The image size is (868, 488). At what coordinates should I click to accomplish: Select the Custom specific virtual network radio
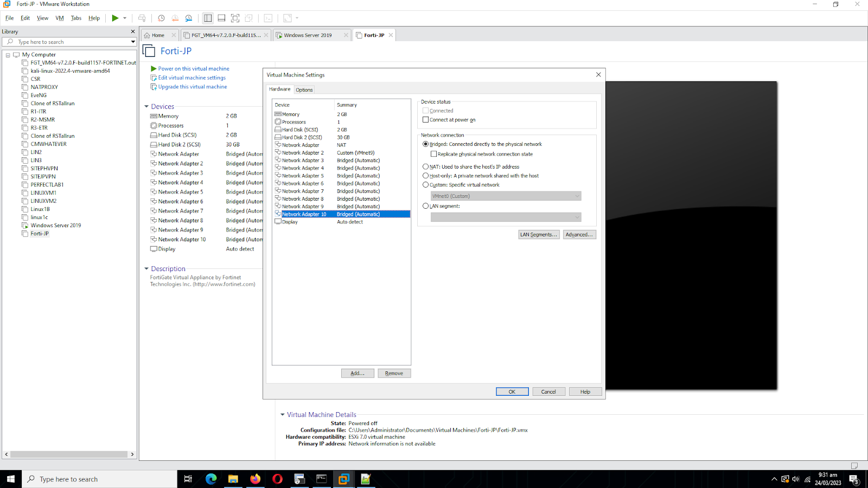tap(426, 185)
